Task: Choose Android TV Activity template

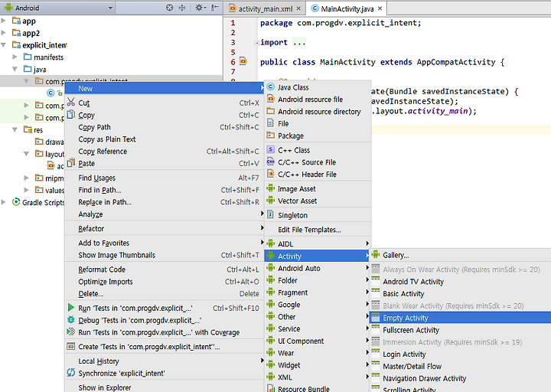Action: [461, 282]
